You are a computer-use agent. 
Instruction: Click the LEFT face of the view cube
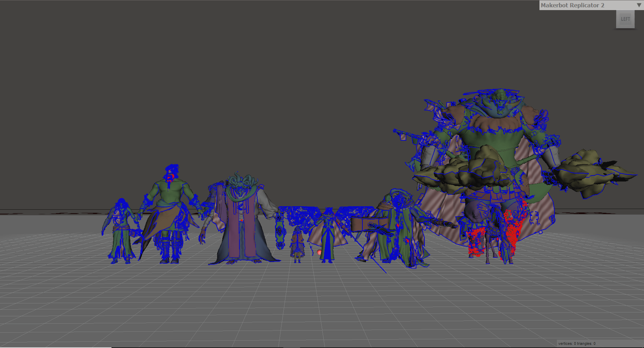[625, 19]
